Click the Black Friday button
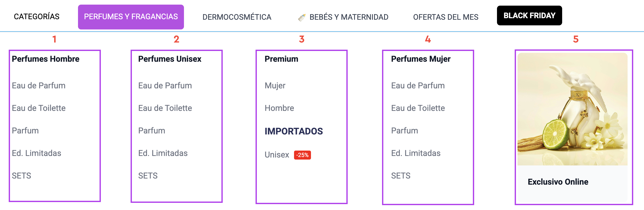This screenshot has height=210, width=644. pos(529,16)
